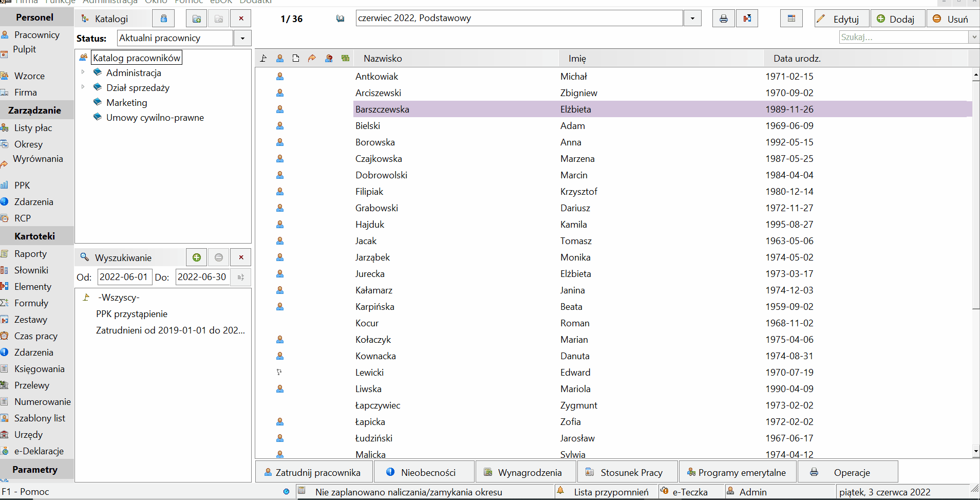The width and height of the screenshot is (980, 500).
Task: Open the eBOK menu
Action: (x=221, y=2)
